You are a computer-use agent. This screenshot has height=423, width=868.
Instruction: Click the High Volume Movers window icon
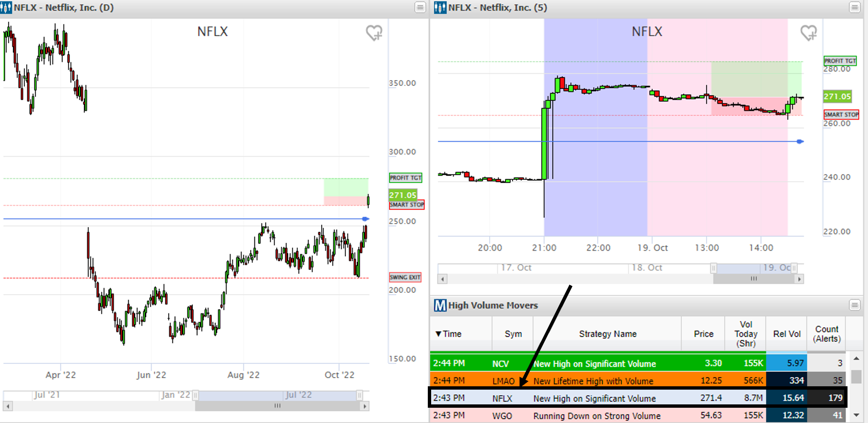coord(440,305)
